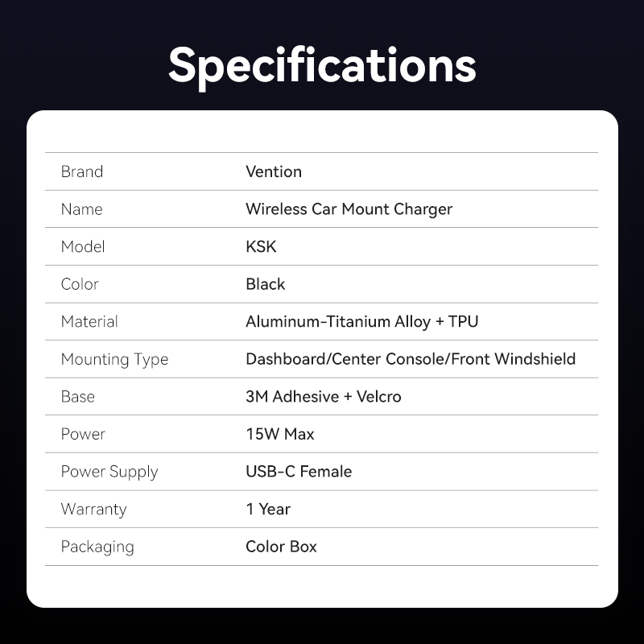Click the Power Supply row label
Viewport: 644px width, 644px height.
click(109, 472)
